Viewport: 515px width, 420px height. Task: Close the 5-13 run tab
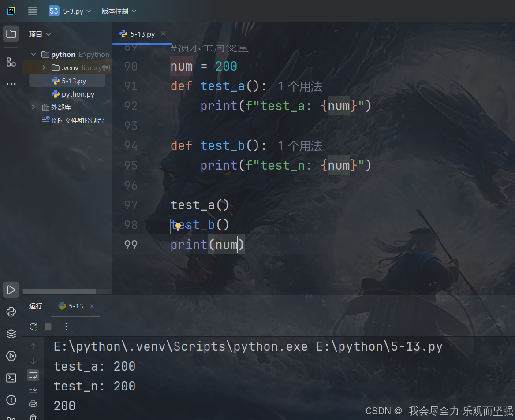click(x=92, y=306)
